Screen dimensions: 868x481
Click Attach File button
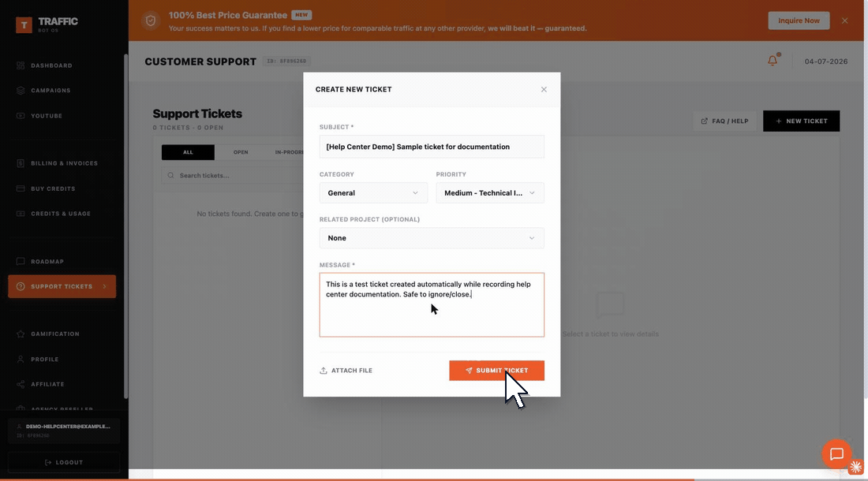[x=346, y=371]
